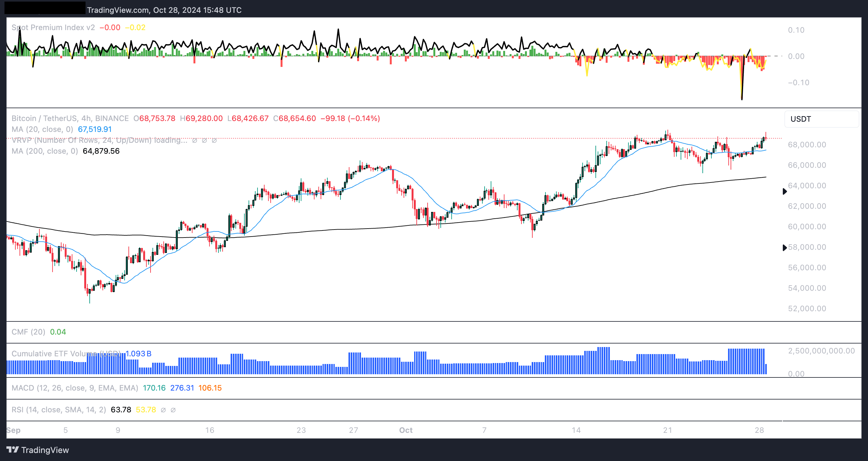868x461 pixels.
Task: Expand the collapsed MACD indicator pane
Action: pyautogui.click(x=74, y=388)
